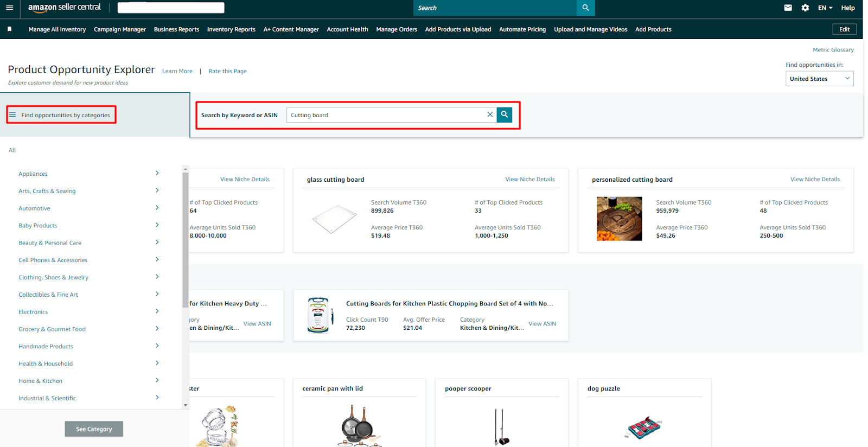Expand Grocery & Gourmet Food chevron
868x447 pixels.
[x=157, y=329]
